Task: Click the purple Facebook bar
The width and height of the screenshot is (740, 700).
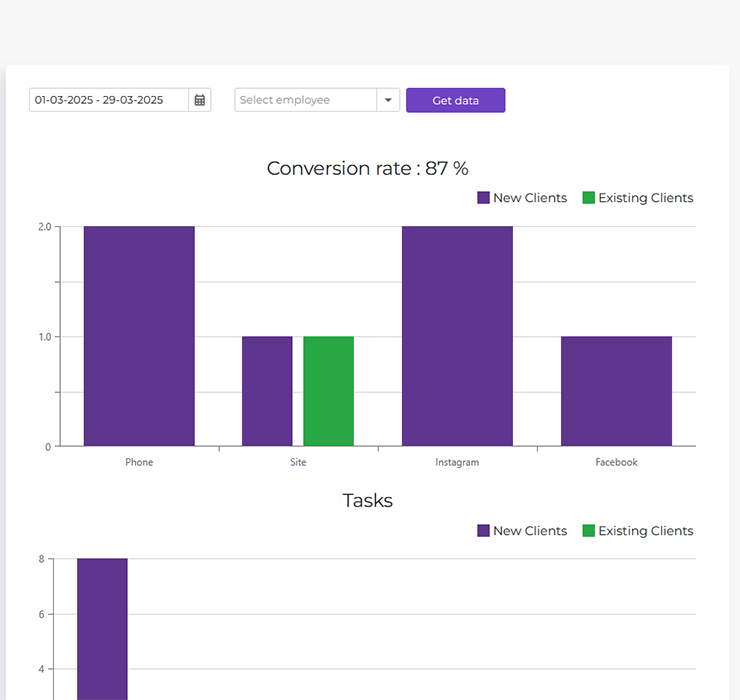Action: pos(616,391)
